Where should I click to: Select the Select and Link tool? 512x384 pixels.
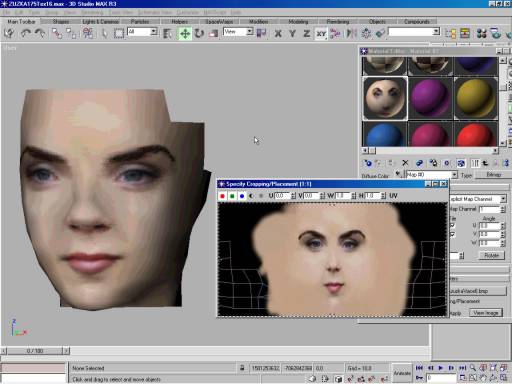(x=57, y=33)
